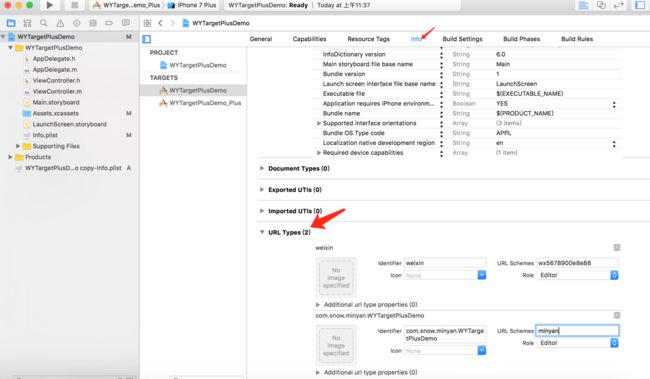Image resolution: width=650 pixels, height=379 pixels.
Task: Switch to the standard editor
Action: tap(584, 5)
